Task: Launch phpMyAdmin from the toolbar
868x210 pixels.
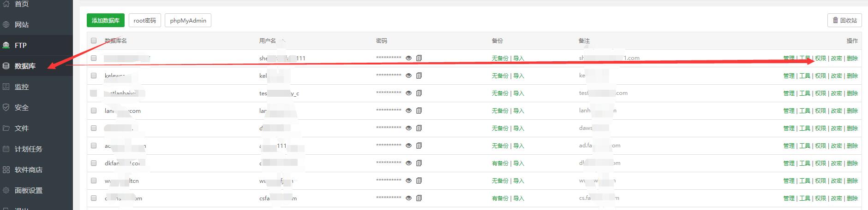Action: 188,20
